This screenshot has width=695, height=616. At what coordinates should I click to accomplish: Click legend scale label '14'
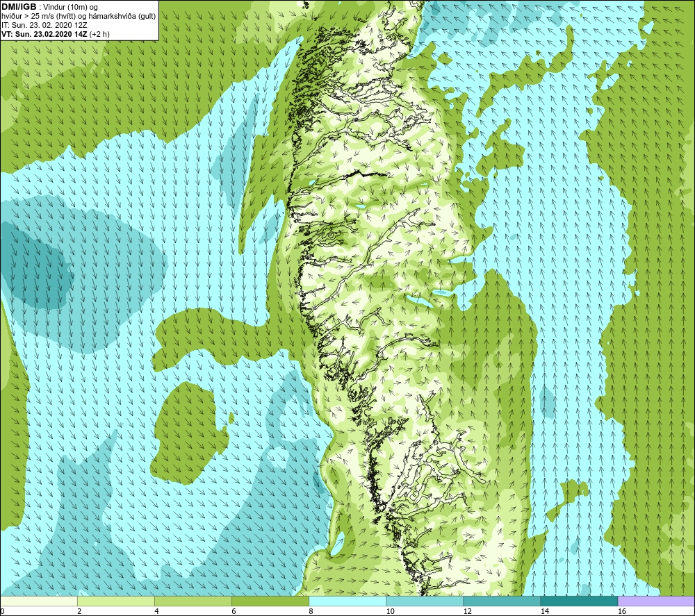tap(545, 612)
